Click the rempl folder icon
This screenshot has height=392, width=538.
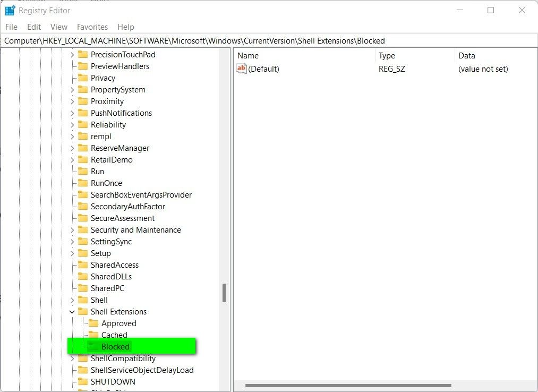(83, 136)
